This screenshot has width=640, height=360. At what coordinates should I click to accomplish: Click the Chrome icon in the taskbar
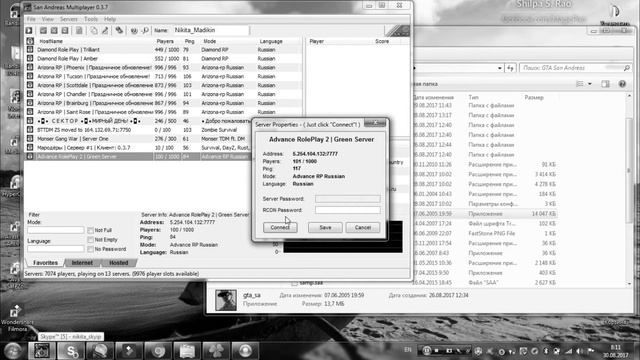159,351
